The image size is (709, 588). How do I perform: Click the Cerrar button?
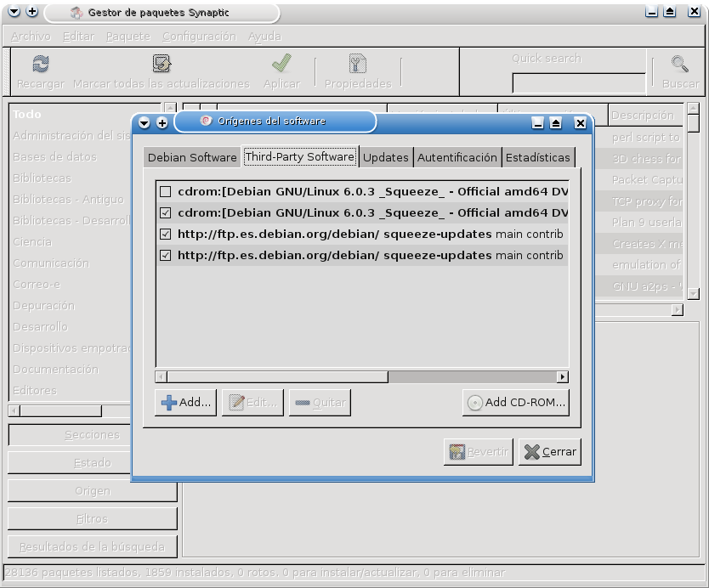(549, 451)
